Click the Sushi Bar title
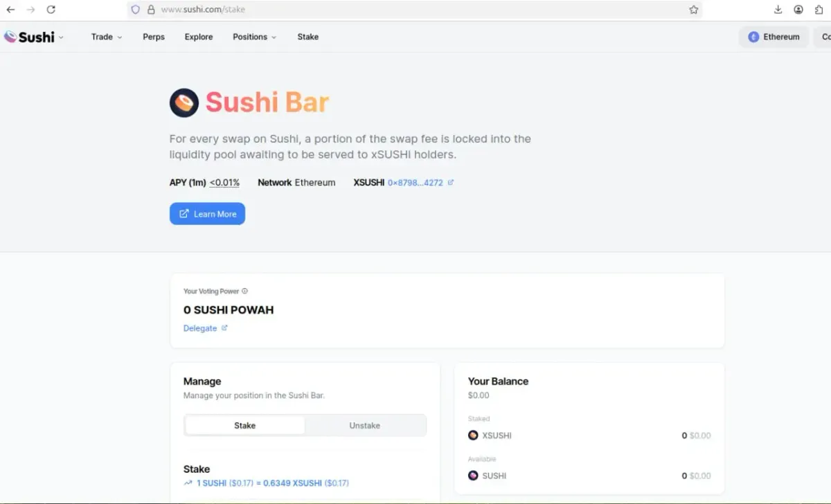 click(267, 102)
